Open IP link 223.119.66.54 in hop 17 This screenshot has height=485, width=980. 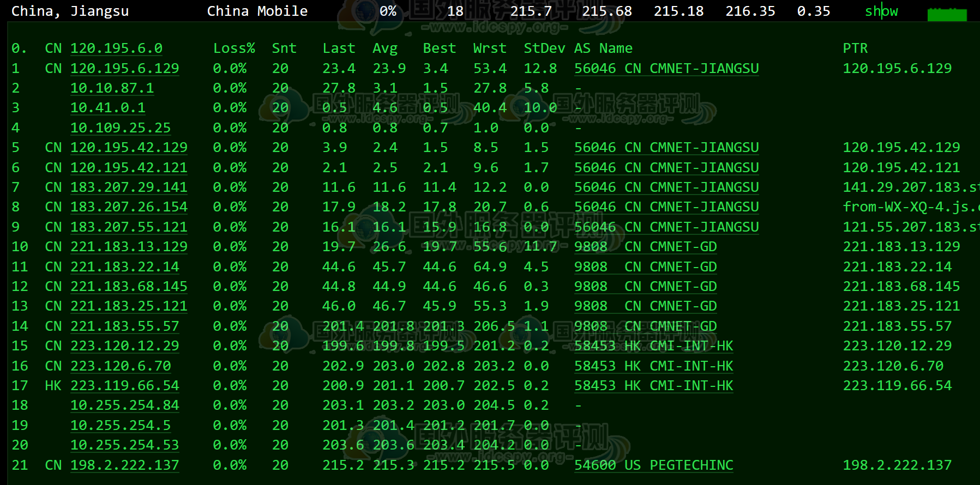point(125,386)
